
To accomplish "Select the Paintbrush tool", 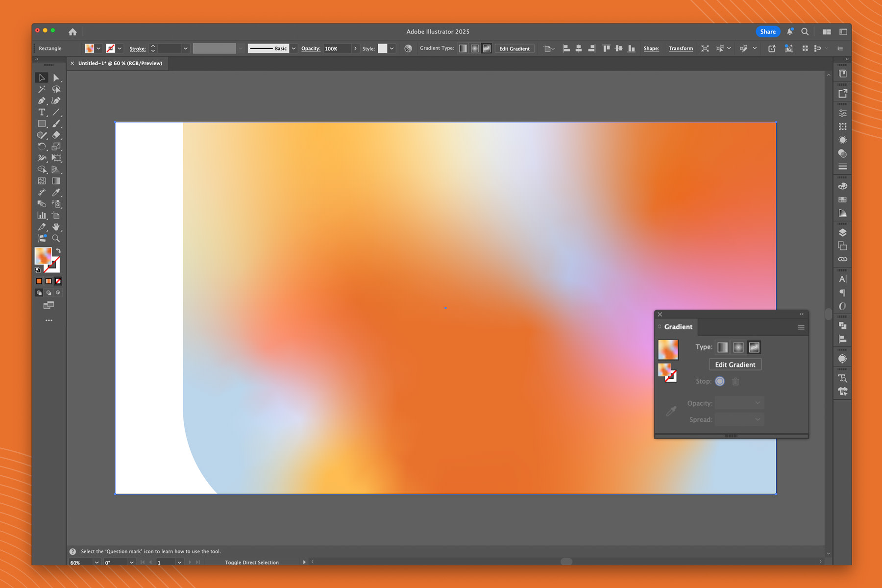I will coord(56,123).
